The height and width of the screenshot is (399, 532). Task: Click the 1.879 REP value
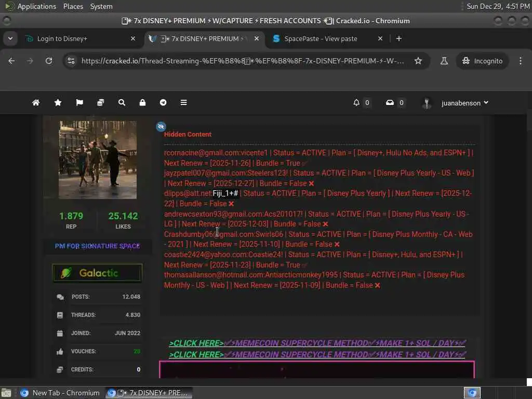pyautogui.click(x=71, y=216)
